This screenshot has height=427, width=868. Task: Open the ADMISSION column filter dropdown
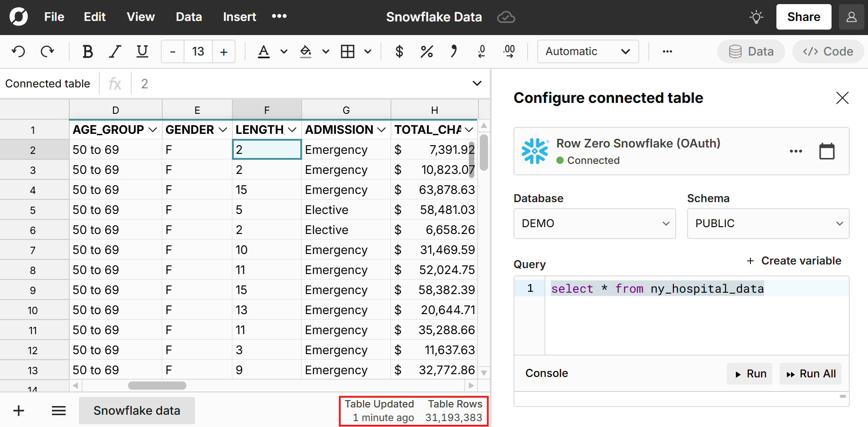pyautogui.click(x=382, y=130)
